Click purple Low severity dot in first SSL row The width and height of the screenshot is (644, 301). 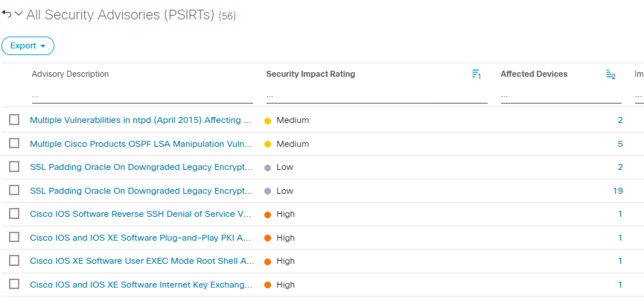pyautogui.click(x=268, y=168)
